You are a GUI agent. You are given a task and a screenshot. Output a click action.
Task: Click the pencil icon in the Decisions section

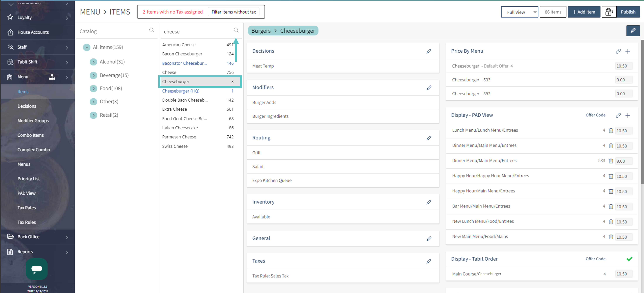429,51
